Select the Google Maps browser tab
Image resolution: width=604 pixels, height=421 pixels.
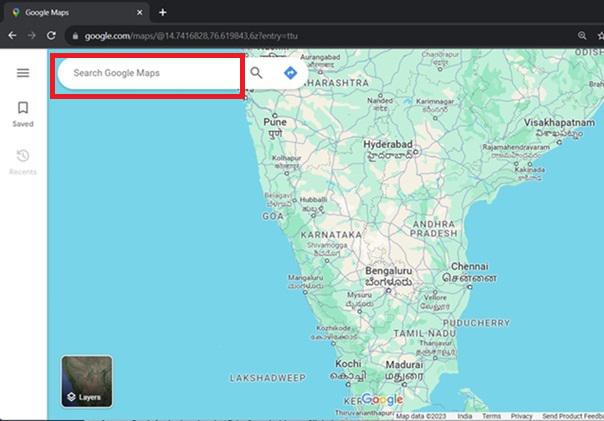point(77,12)
